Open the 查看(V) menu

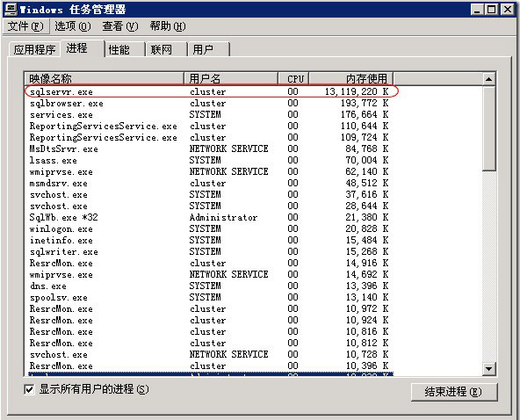point(120,26)
